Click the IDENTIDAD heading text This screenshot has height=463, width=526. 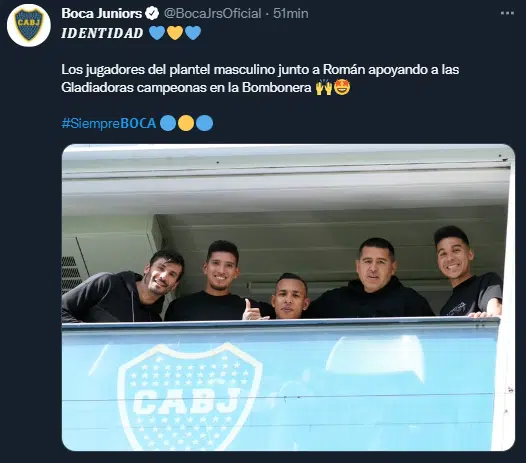click(x=102, y=33)
